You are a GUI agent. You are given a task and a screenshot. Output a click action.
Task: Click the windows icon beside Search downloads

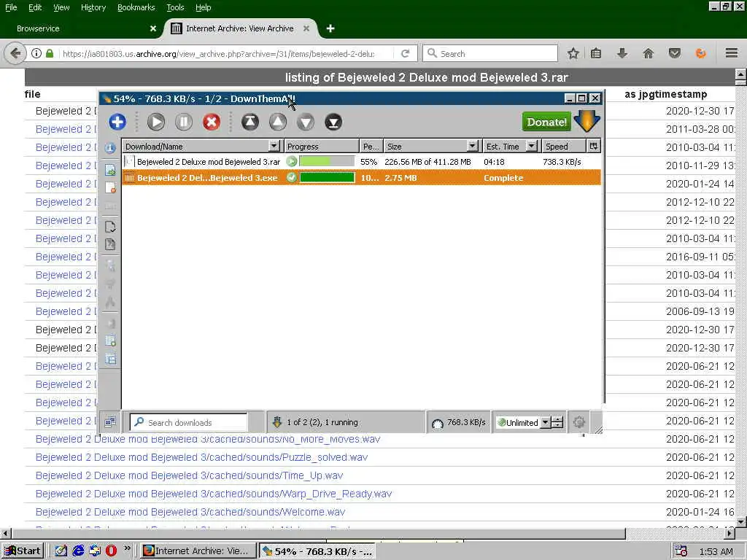(x=110, y=422)
